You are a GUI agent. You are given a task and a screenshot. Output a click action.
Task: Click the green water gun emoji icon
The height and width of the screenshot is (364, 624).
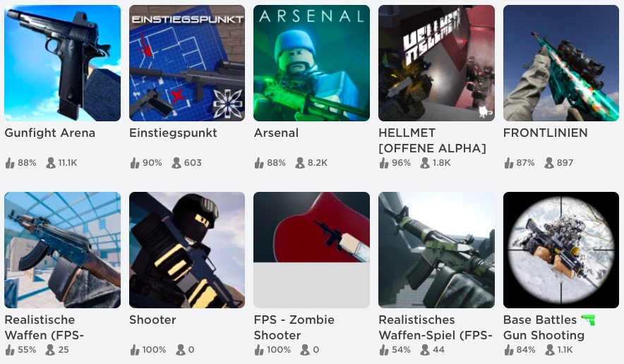click(x=588, y=320)
